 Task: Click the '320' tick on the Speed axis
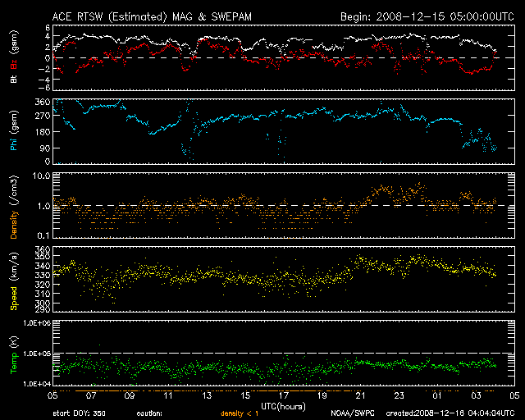click(43, 285)
